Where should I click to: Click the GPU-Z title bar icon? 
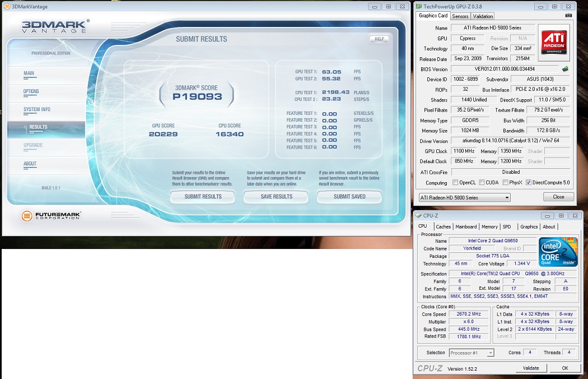pyautogui.click(x=419, y=6)
